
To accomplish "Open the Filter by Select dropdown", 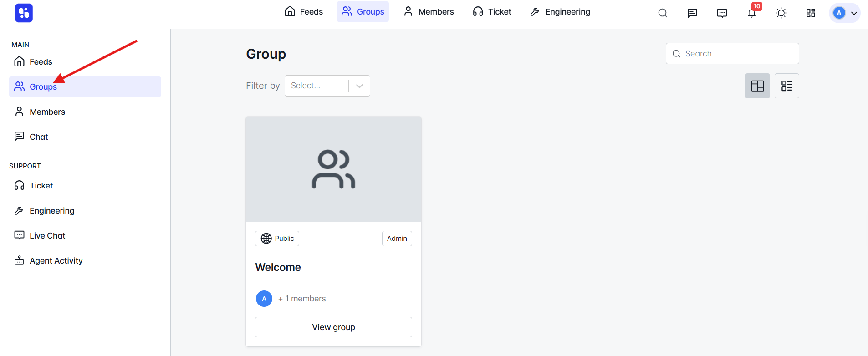I will [327, 86].
